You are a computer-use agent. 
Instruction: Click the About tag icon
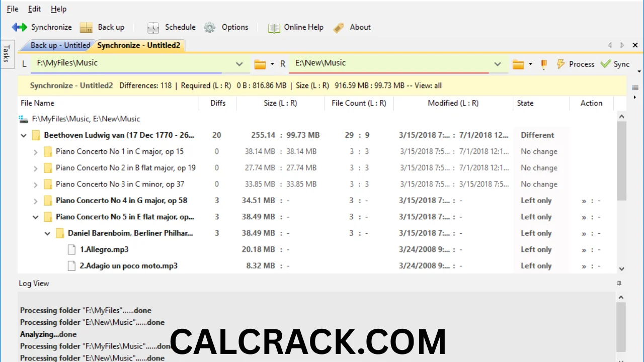[x=339, y=27]
